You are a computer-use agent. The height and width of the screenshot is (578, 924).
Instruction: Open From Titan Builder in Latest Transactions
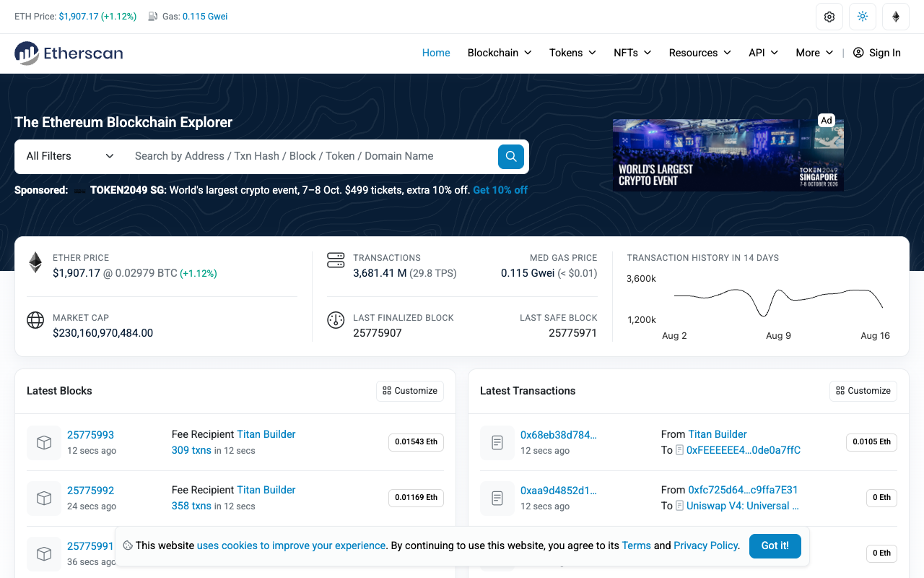point(718,434)
